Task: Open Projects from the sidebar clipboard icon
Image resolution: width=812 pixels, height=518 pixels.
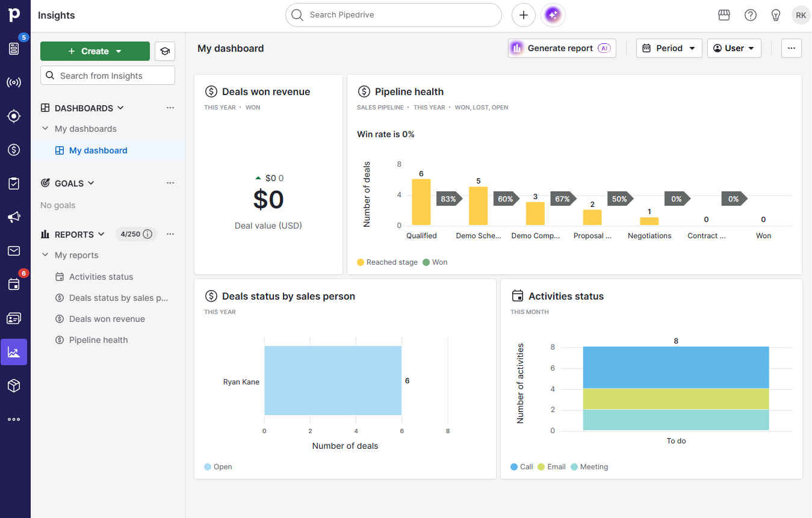Action: tap(14, 183)
